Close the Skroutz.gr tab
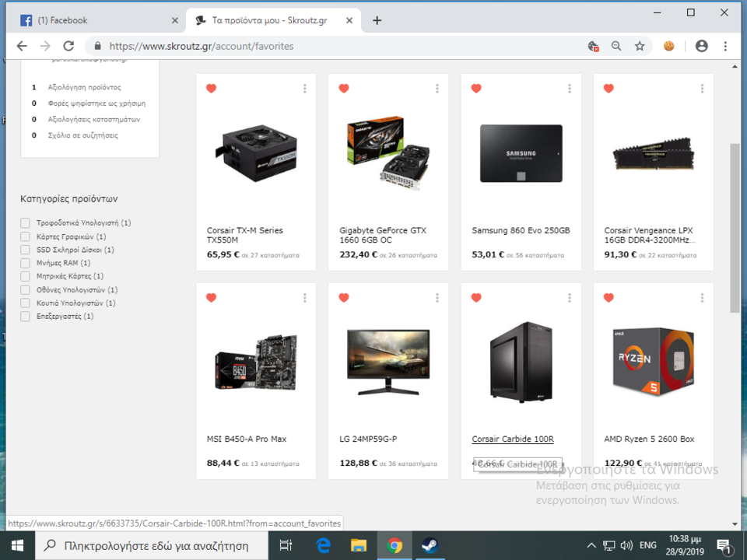 (349, 20)
